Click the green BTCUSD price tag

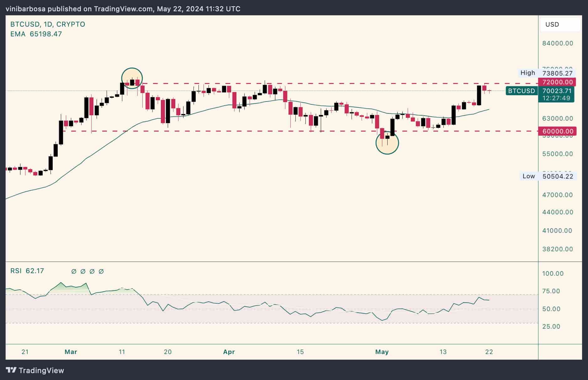[522, 91]
